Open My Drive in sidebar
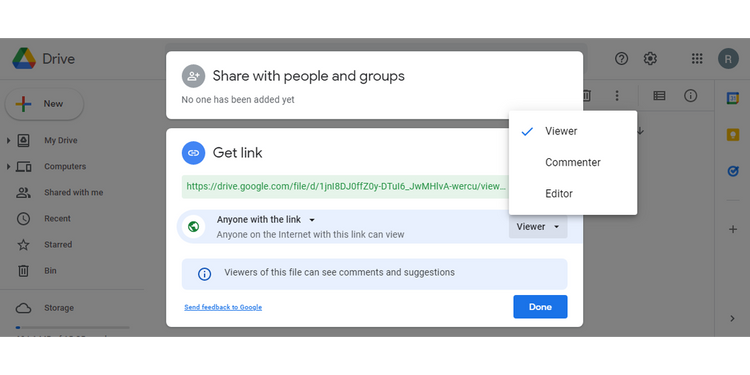This screenshot has height=375, width=750. 61,141
